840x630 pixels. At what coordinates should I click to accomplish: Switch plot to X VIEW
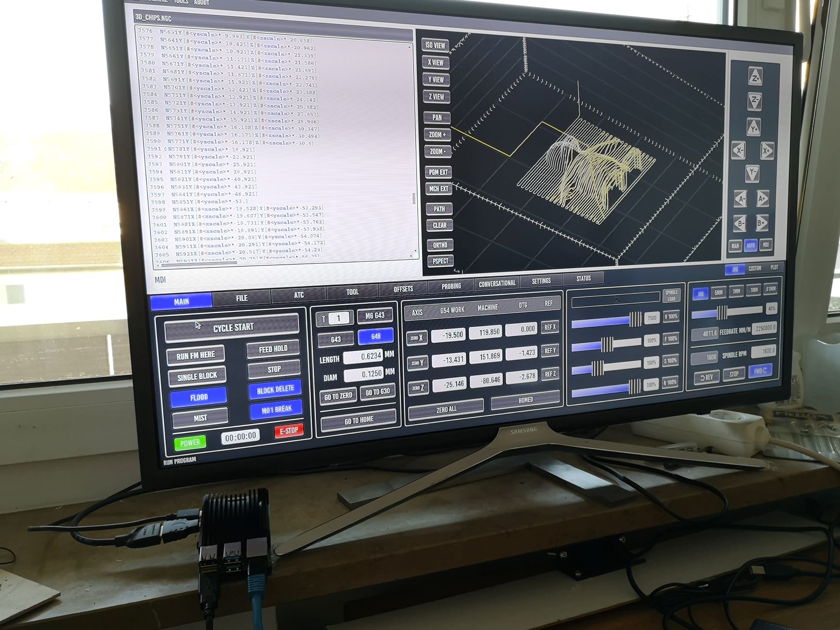(x=435, y=63)
